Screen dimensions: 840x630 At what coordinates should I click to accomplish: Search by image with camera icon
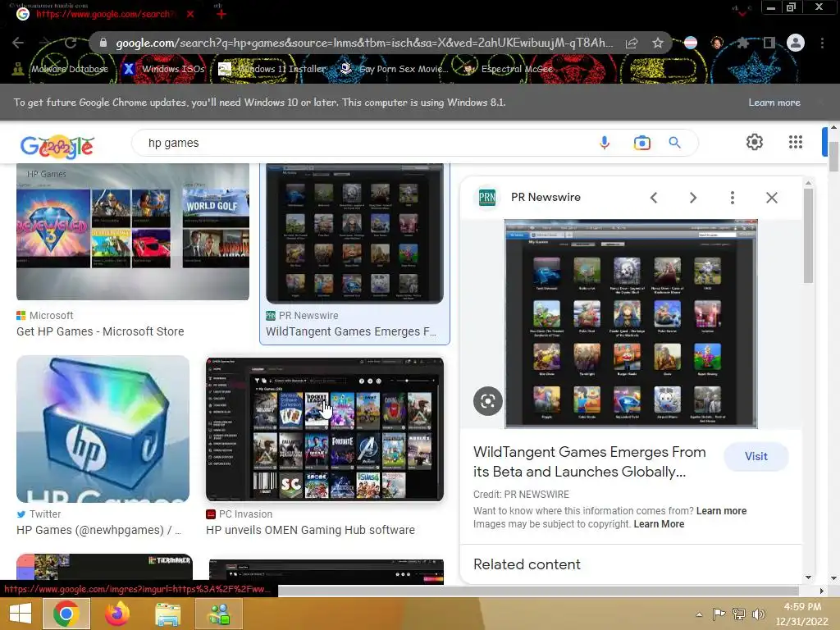point(641,143)
